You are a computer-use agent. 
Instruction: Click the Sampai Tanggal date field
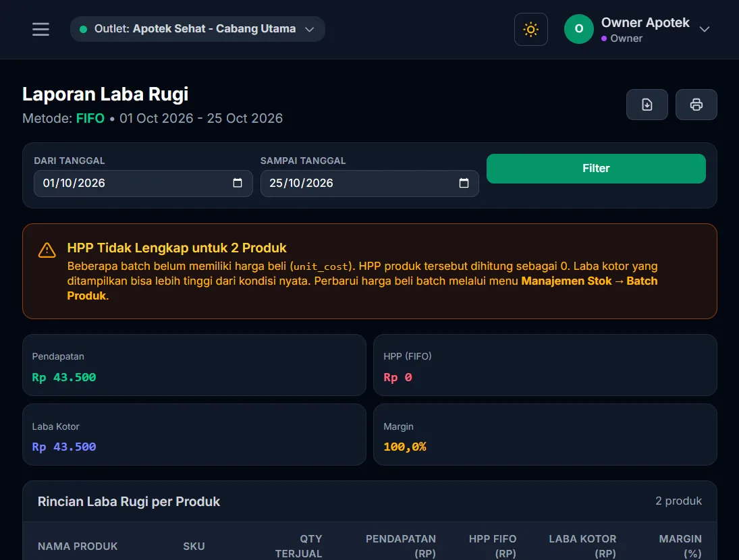tap(370, 184)
